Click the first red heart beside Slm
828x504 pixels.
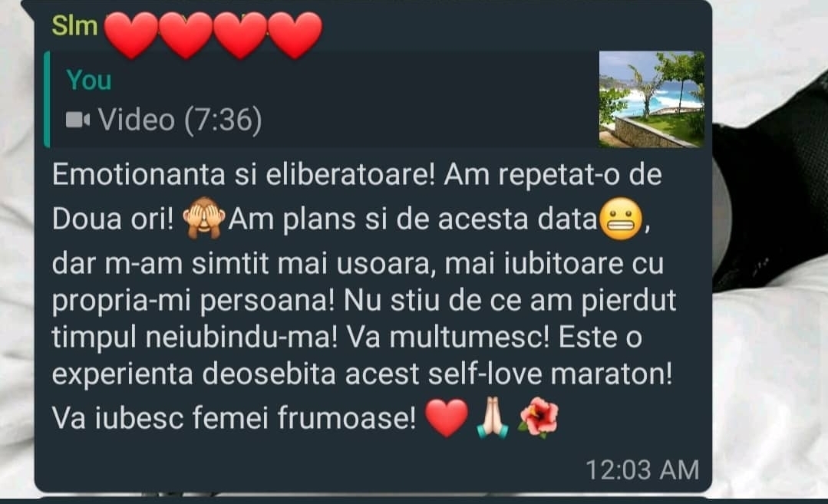pos(131,35)
